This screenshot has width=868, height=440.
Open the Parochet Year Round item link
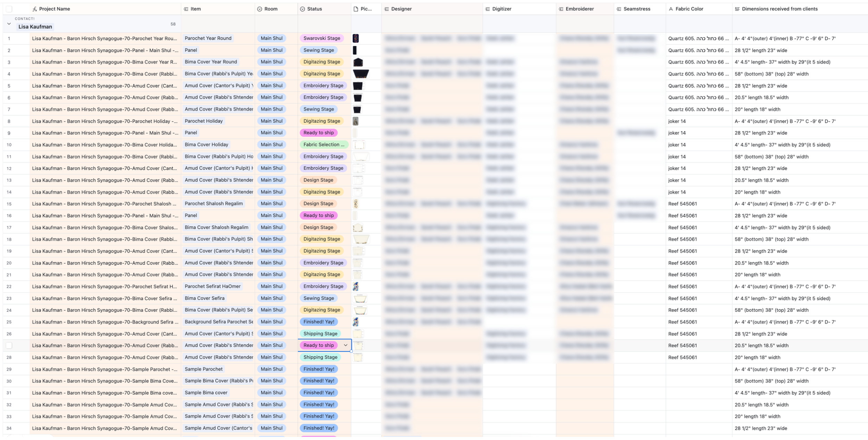coord(208,38)
